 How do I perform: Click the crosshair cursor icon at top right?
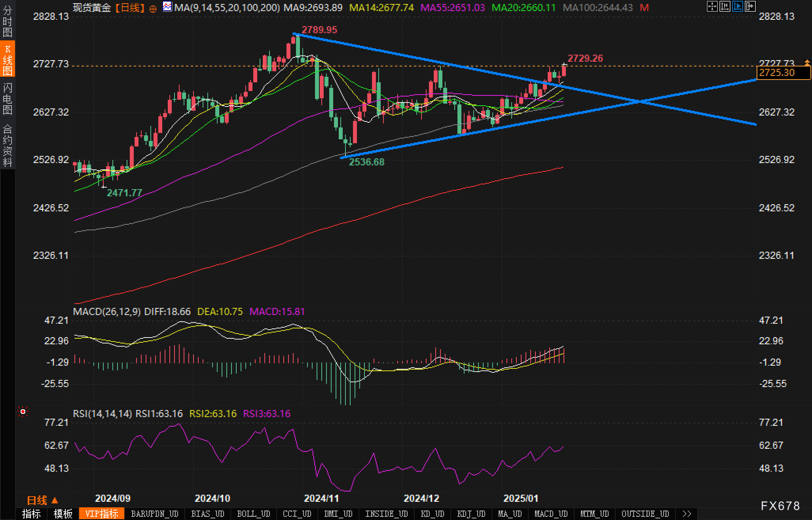pyautogui.click(x=712, y=6)
